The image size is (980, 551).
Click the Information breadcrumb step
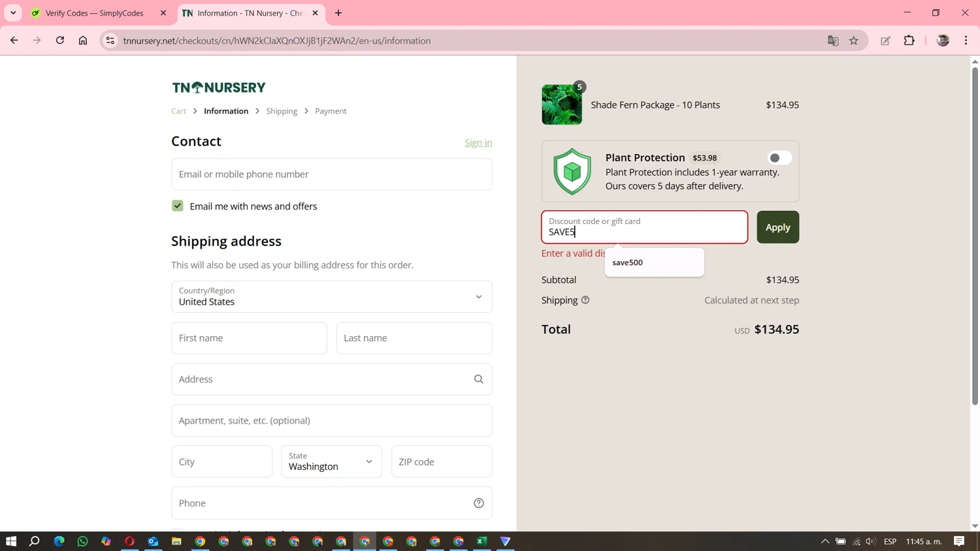[x=226, y=111]
